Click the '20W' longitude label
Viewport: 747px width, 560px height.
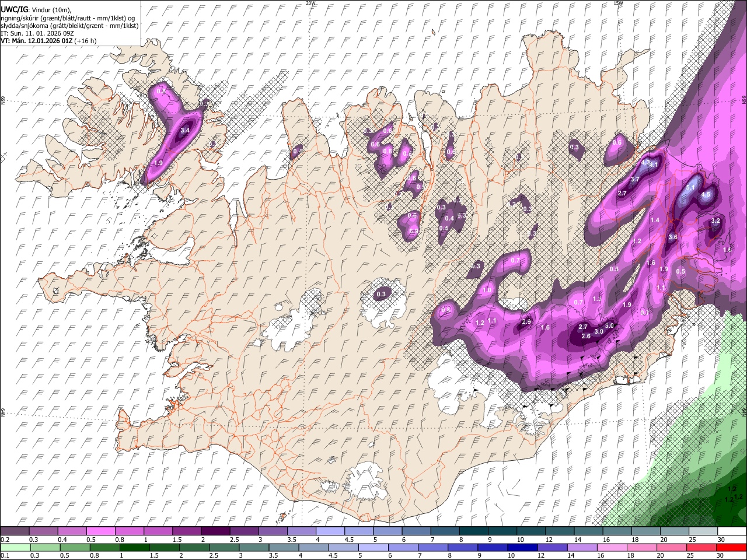tap(311, 3)
